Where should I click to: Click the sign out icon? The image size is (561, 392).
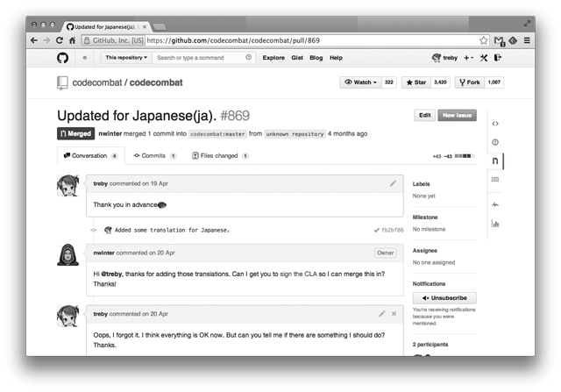498,58
